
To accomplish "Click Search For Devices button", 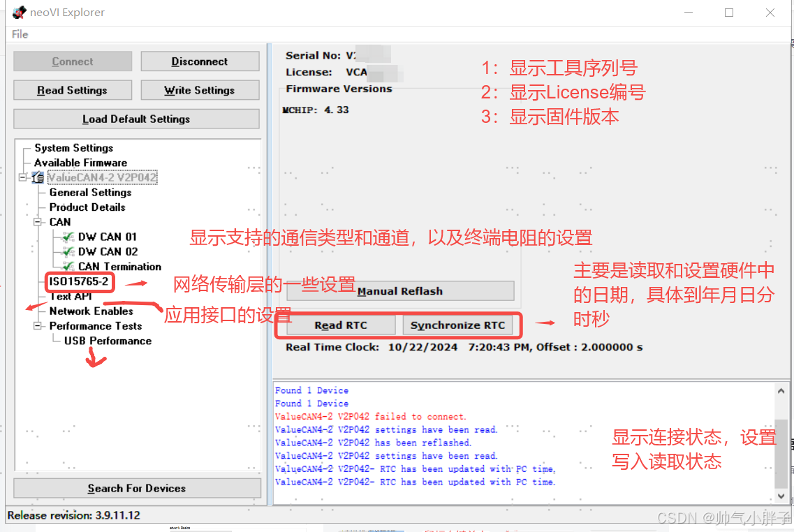I will tap(137, 488).
